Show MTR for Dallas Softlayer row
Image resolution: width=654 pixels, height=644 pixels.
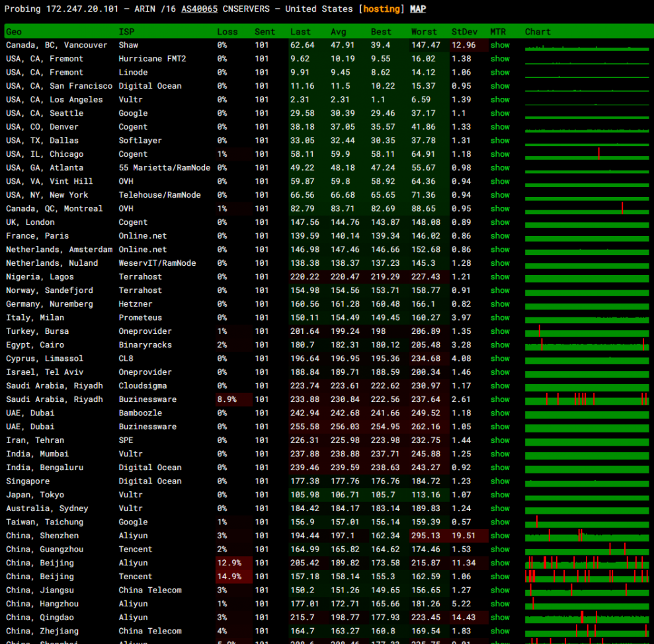(x=500, y=141)
